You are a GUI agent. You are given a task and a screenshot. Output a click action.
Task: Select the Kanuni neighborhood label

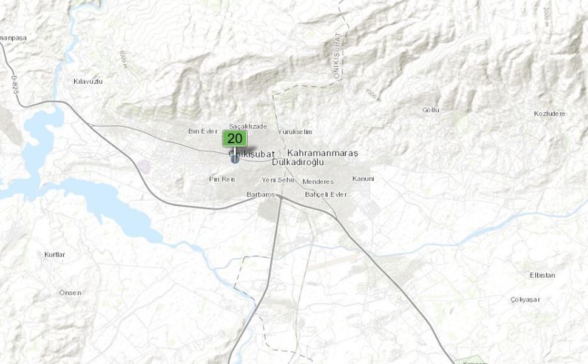[363, 179]
